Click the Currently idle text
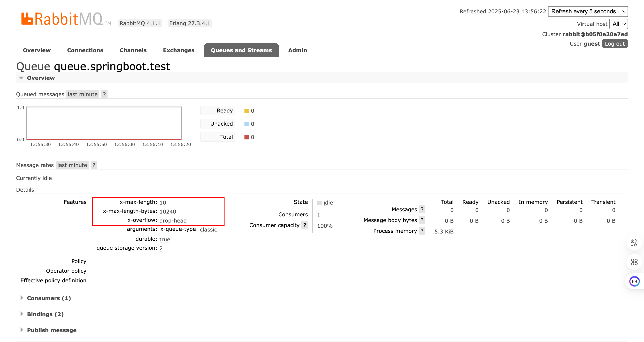Image resolution: width=644 pixels, height=342 pixels. (x=34, y=178)
